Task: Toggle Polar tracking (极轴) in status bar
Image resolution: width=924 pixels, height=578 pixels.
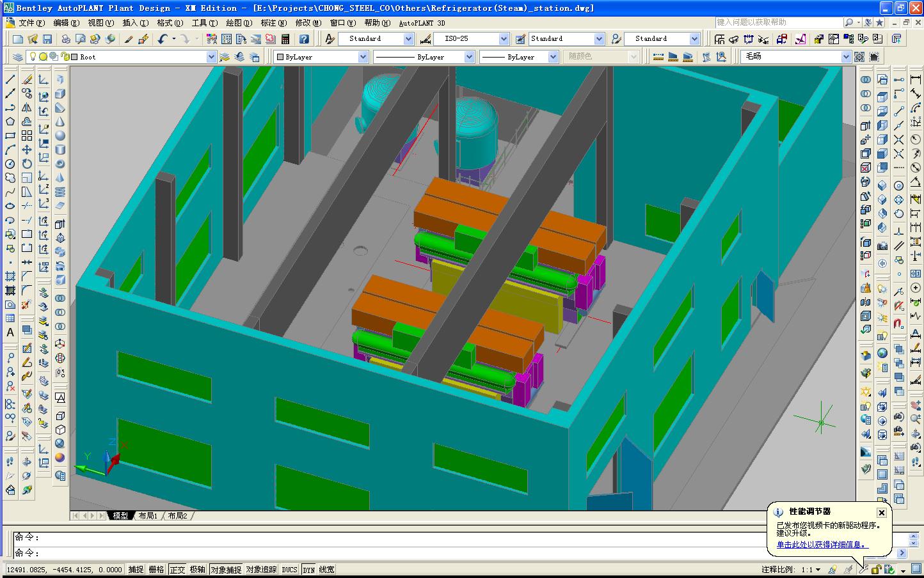Action: (x=198, y=570)
